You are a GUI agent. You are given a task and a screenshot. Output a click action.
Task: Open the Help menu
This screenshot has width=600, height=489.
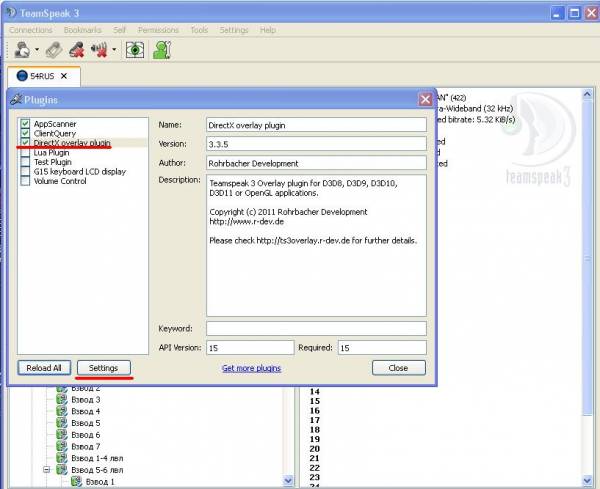(x=267, y=30)
